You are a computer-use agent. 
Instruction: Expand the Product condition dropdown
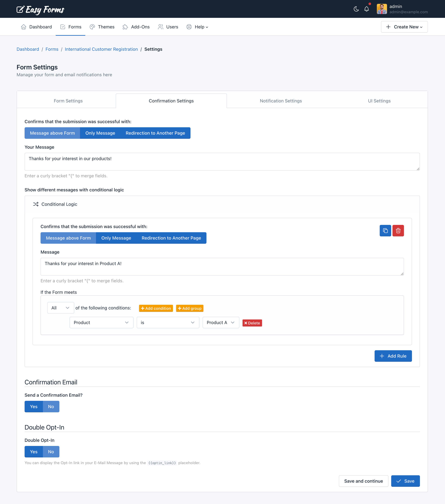tap(100, 322)
